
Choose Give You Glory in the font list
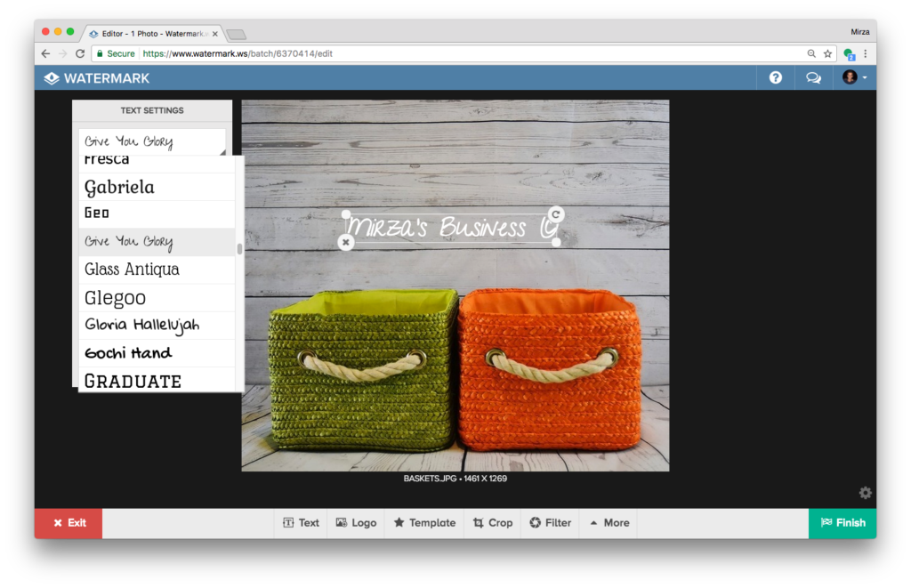pos(157,242)
